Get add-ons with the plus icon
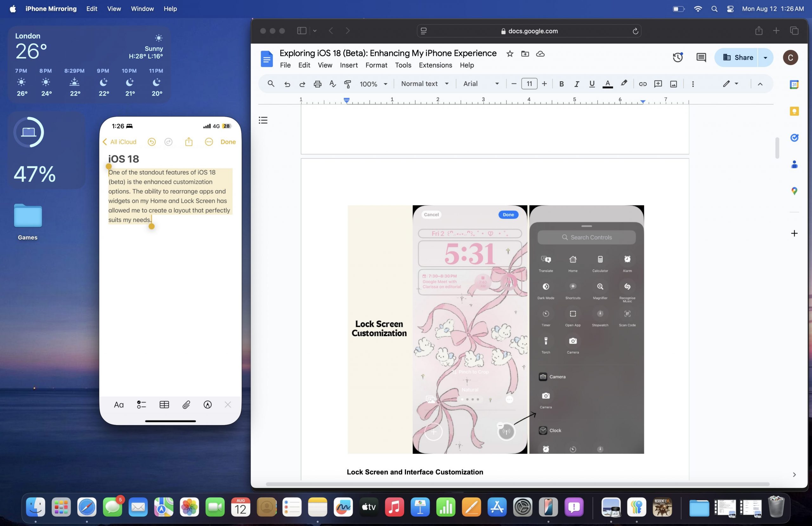The image size is (812, 526). pos(794,233)
